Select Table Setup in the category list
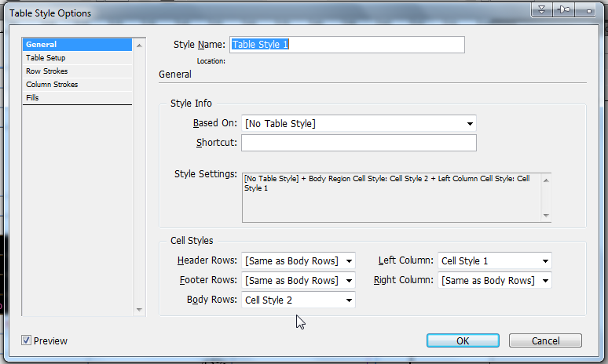The image size is (608, 364). tap(46, 58)
